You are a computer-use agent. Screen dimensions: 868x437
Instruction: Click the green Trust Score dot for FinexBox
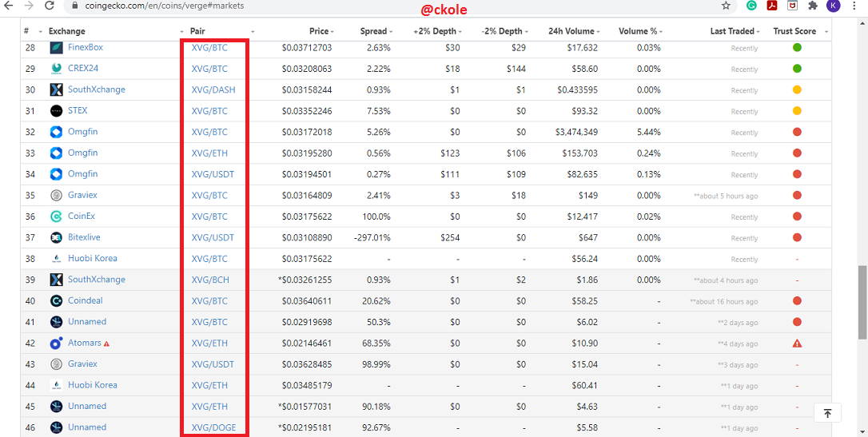797,48
